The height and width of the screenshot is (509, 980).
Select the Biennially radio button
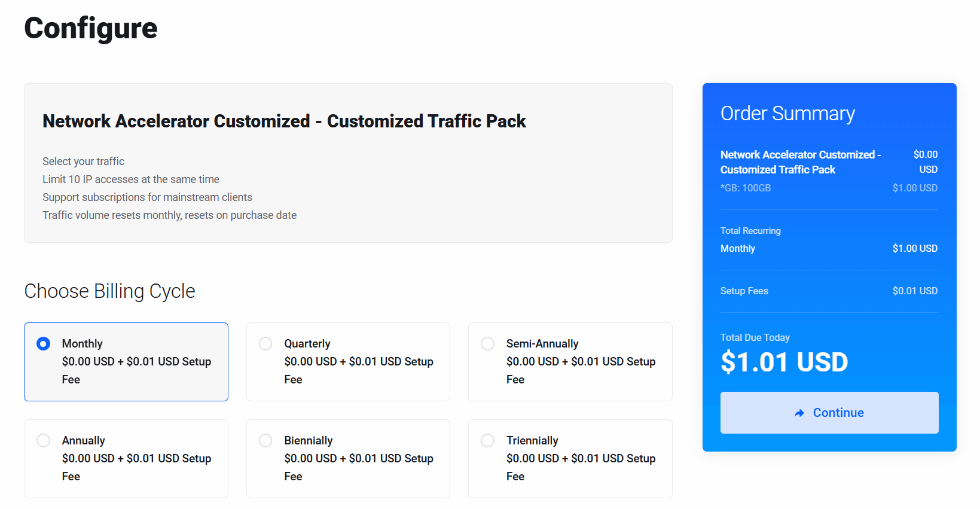(x=265, y=441)
